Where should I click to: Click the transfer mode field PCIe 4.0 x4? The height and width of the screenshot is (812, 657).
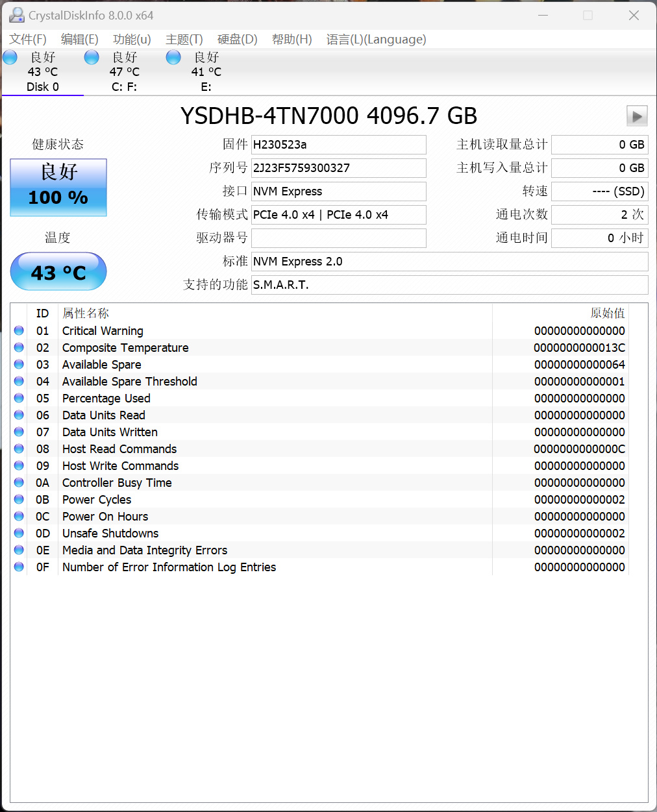339,215
